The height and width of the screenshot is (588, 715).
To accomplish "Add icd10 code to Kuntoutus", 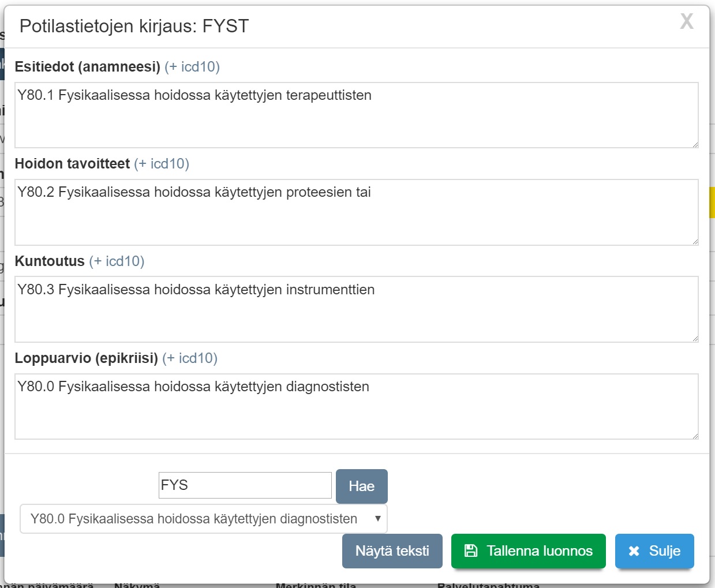I will (117, 261).
